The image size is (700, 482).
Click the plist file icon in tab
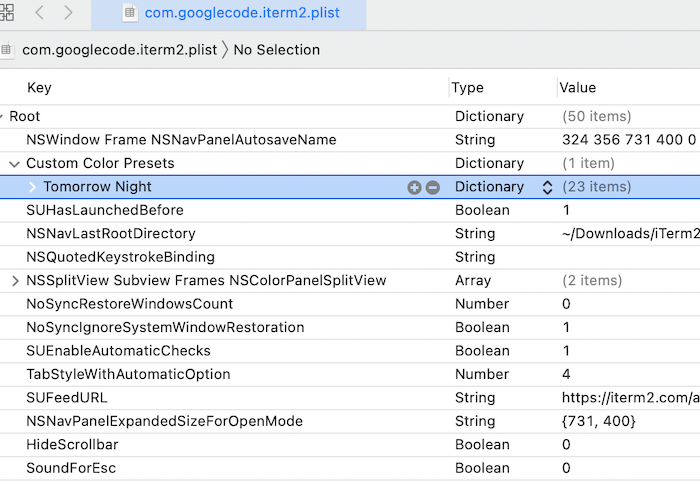coord(129,13)
